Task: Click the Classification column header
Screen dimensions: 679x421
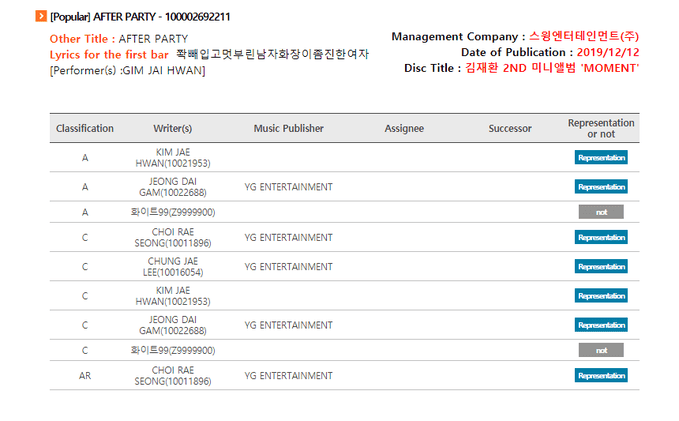Action: coord(85,128)
